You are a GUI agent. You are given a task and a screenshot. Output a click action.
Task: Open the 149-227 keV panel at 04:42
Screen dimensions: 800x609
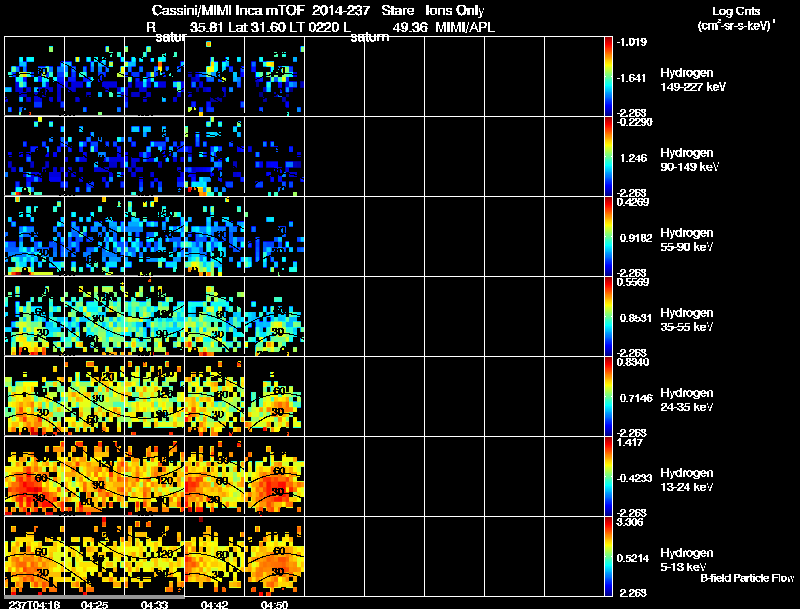point(214,76)
